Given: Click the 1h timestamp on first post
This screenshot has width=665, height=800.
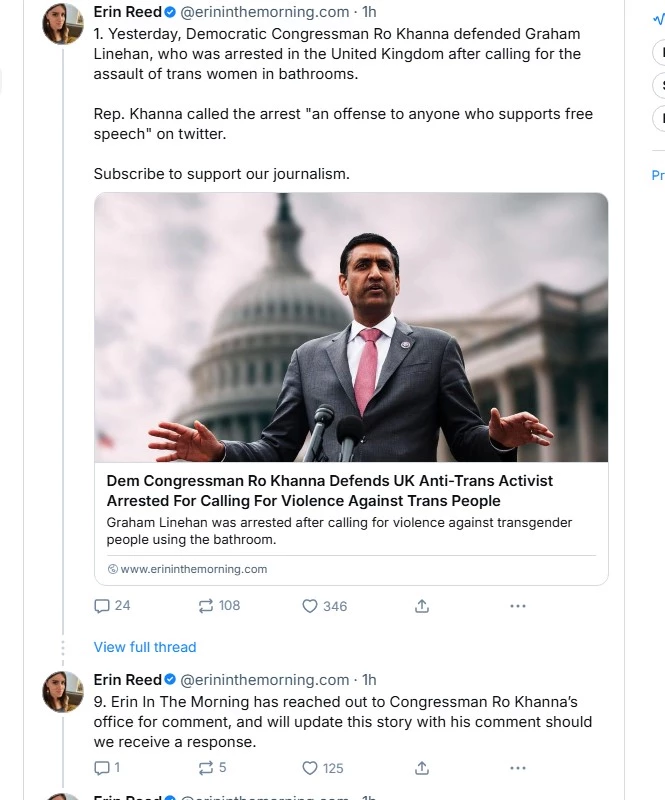Looking at the screenshot, I should pyautogui.click(x=369, y=12).
